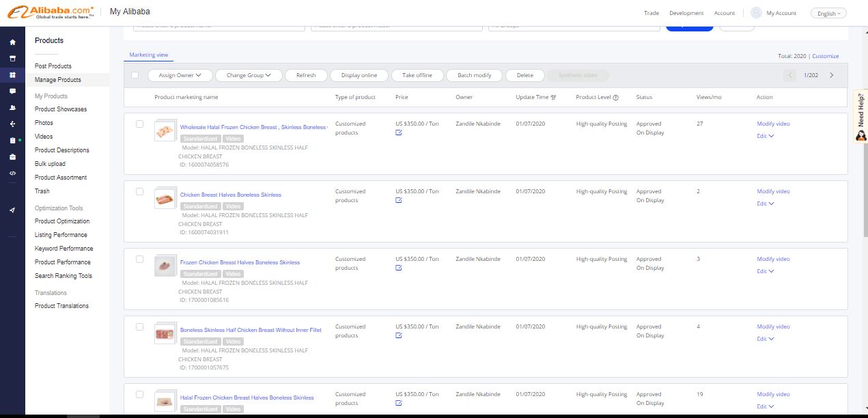
Task: Open the Messages chat bubble sidebar icon
Action: (x=12, y=91)
